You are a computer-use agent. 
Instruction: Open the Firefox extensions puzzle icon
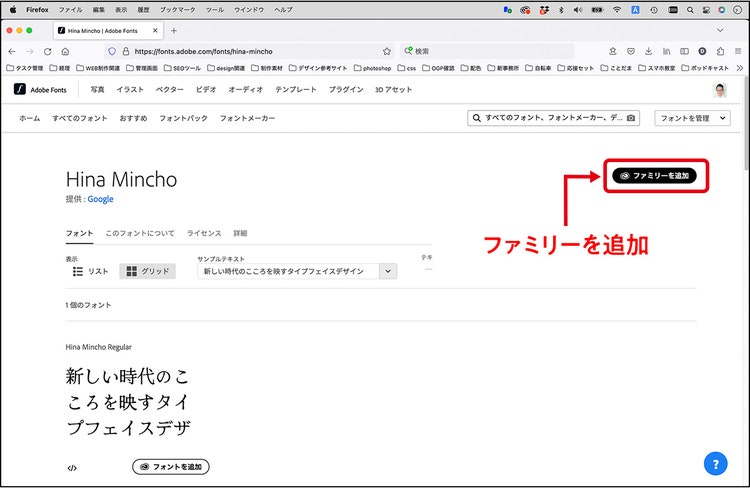pos(720,51)
